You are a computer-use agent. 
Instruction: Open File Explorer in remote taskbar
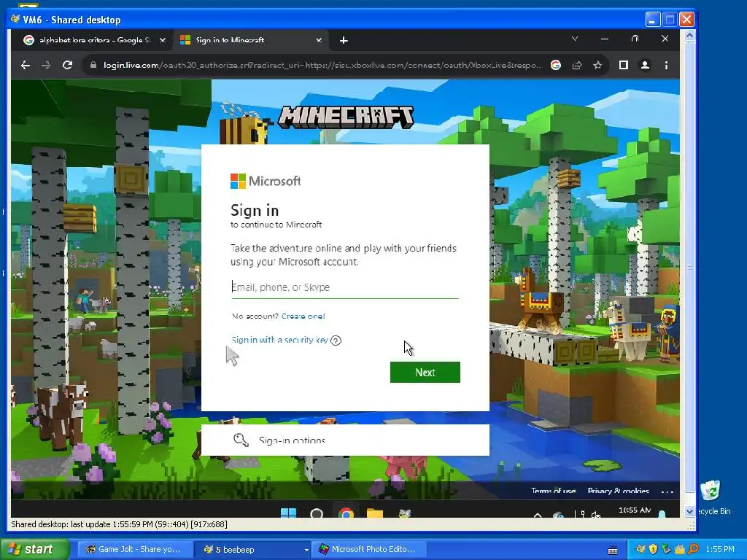point(375,513)
